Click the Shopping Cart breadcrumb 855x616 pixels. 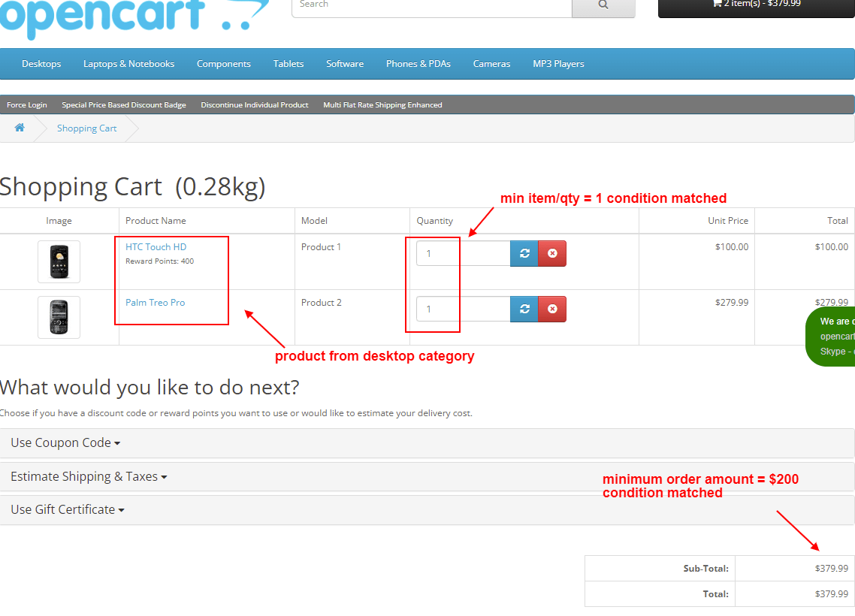[86, 128]
